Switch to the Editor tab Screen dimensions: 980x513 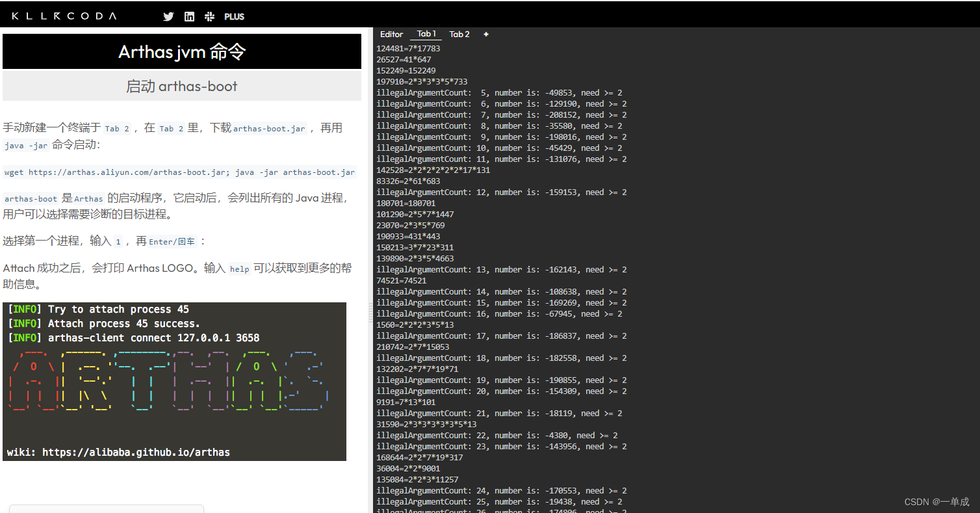391,34
